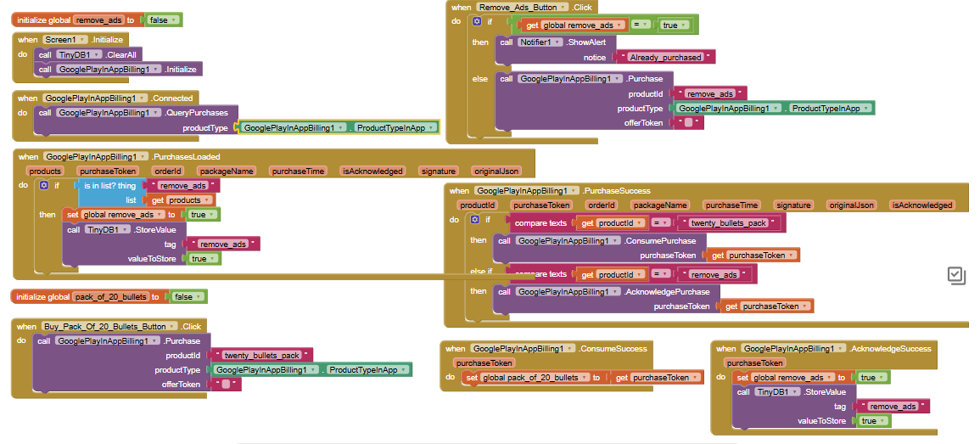980x444 pixels.
Task: Edit twenty_bullets_pack productId text in Purchase call
Action: click(262, 355)
